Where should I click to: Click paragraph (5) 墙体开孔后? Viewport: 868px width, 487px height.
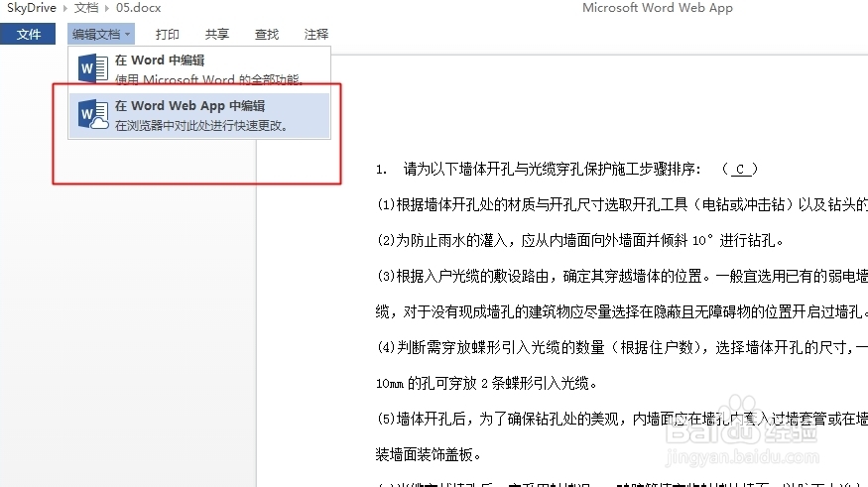(x=622, y=419)
